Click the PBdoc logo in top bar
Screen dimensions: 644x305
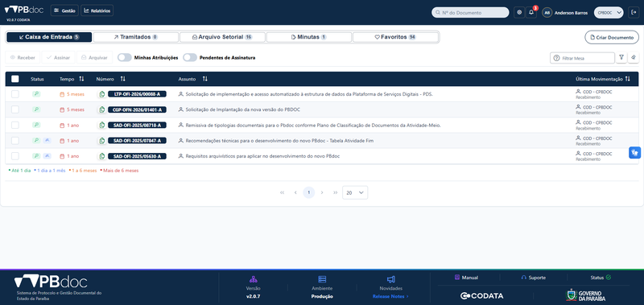click(x=24, y=10)
